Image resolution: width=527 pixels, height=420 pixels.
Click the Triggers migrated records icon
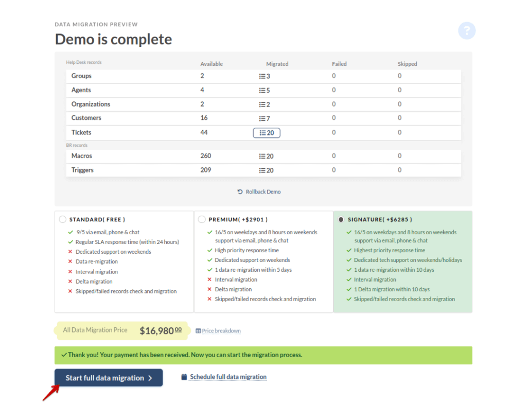click(261, 170)
